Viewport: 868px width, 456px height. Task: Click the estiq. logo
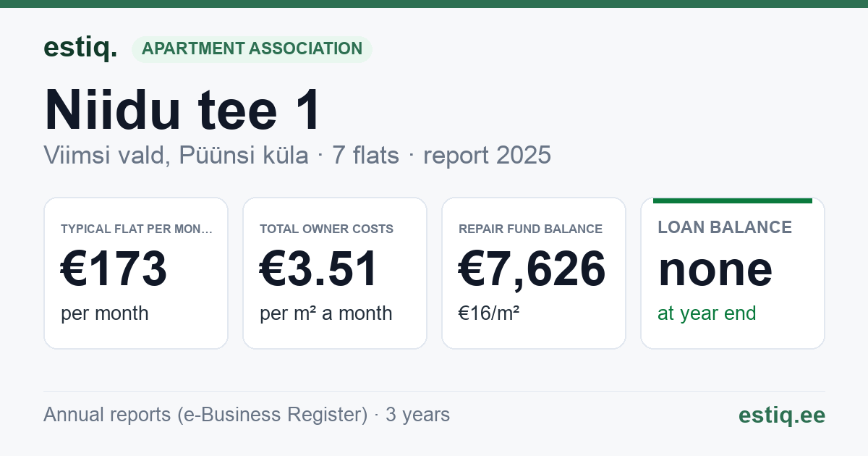click(x=80, y=48)
